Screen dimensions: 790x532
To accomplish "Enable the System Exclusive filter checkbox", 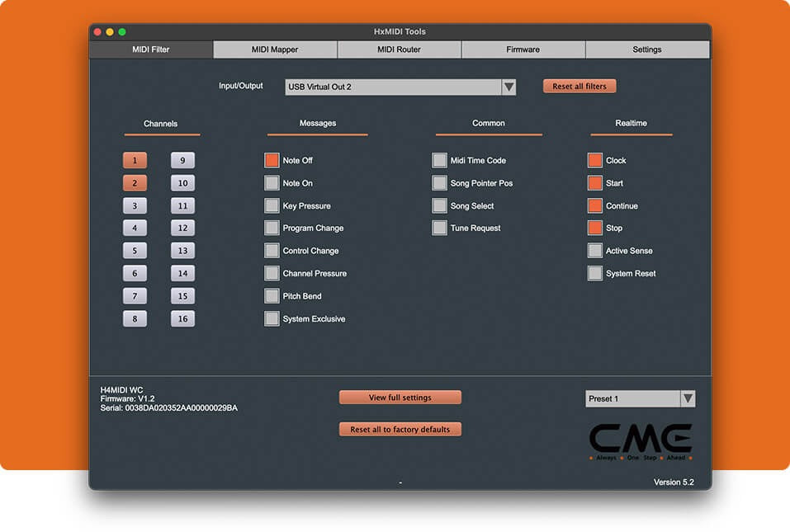I will (x=272, y=318).
